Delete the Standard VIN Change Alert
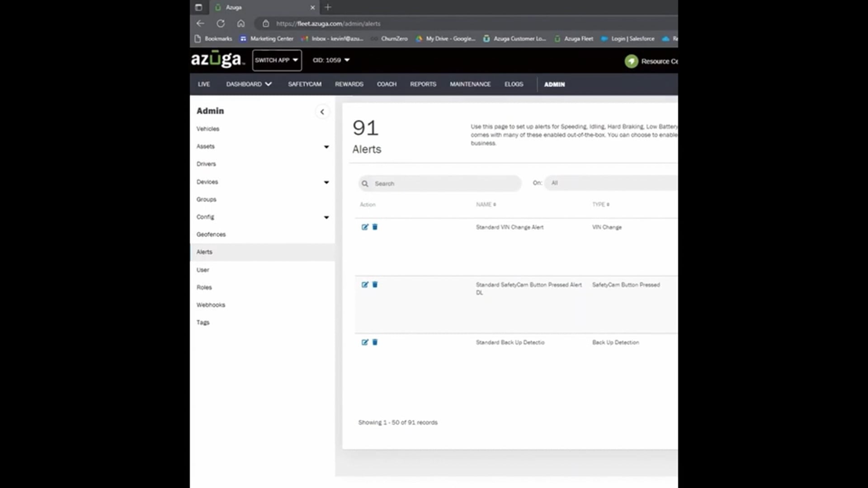868x488 pixels. [375, 227]
